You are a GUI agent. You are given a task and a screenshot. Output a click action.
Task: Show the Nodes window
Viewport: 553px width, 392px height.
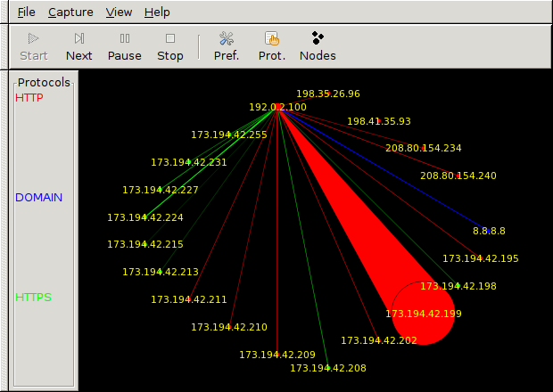coord(318,39)
